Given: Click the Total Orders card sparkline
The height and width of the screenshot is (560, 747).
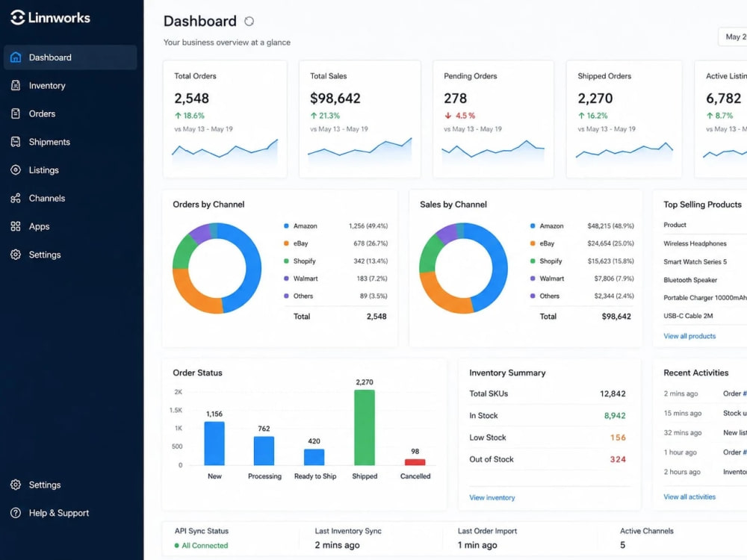Looking at the screenshot, I should 225,152.
